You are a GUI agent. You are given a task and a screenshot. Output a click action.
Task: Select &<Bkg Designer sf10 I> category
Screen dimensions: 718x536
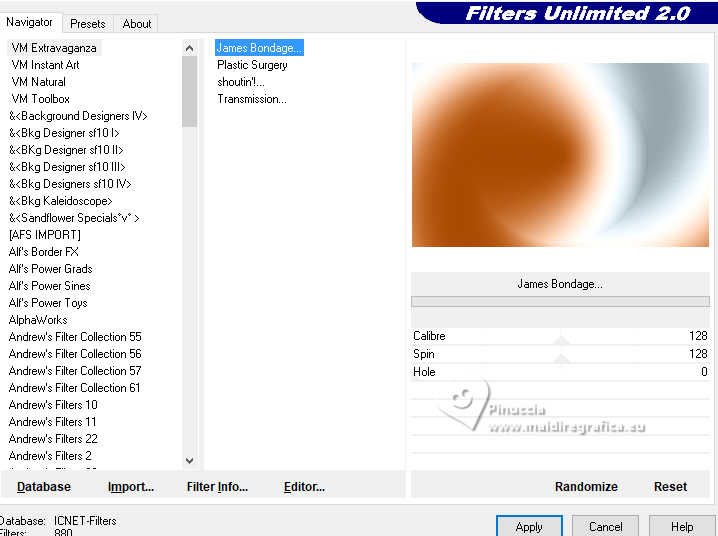pyautogui.click(x=64, y=133)
